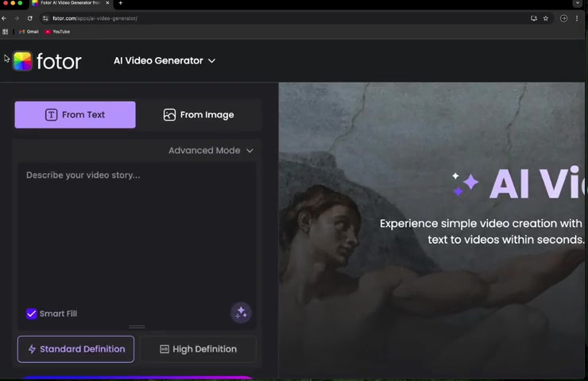The height and width of the screenshot is (381, 588).
Task: Toggle the Smart Fill checkbox
Action: [x=32, y=314]
